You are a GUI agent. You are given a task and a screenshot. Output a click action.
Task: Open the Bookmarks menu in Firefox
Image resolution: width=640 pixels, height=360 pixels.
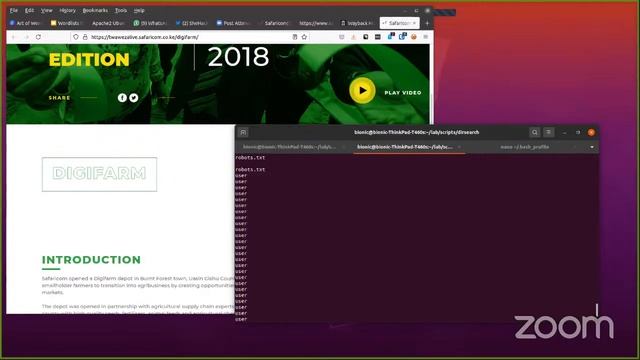[95, 10]
